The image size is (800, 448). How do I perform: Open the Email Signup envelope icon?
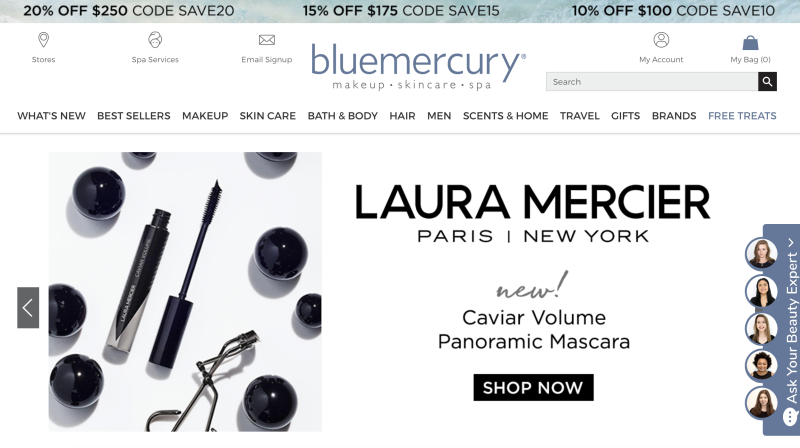click(267, 40)
